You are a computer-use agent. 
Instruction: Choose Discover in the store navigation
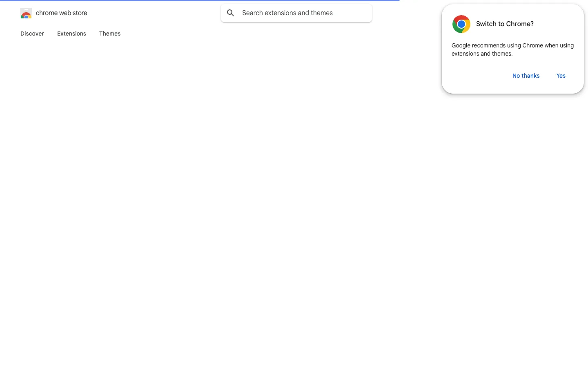[x=32, y=34]
